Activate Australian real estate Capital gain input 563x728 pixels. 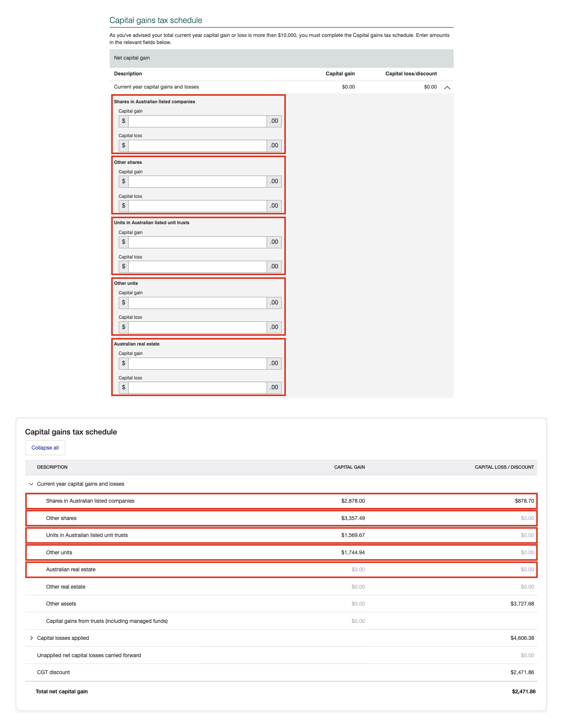198,364
